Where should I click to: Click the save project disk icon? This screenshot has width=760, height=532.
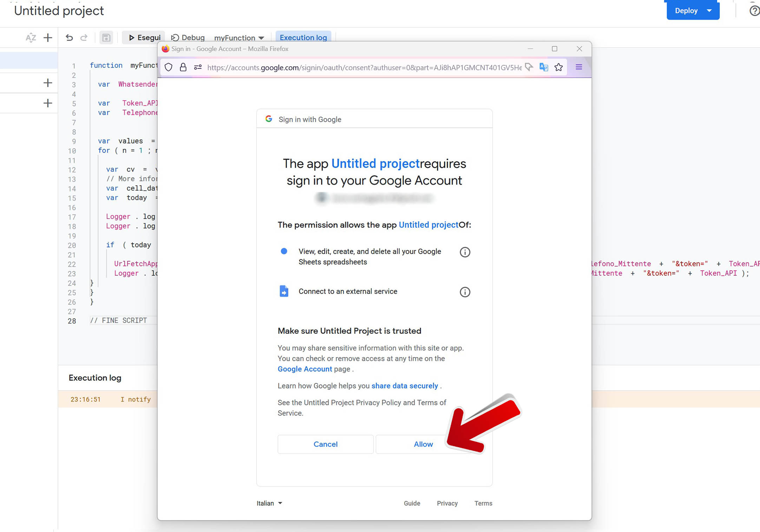coord(106,38)
